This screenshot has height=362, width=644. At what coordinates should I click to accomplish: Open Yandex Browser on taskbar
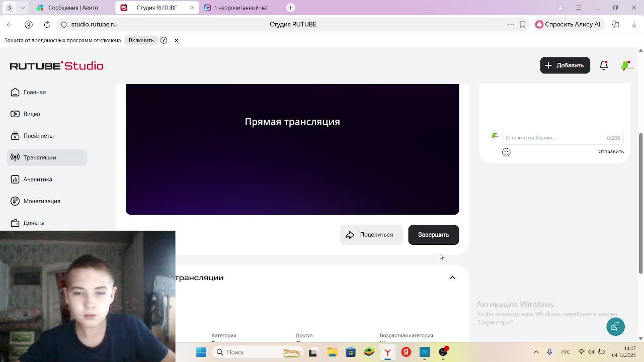[387, 352]
